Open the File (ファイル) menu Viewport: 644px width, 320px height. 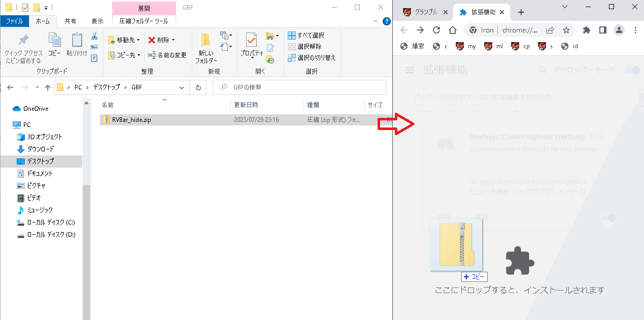(x=14, y=21)
